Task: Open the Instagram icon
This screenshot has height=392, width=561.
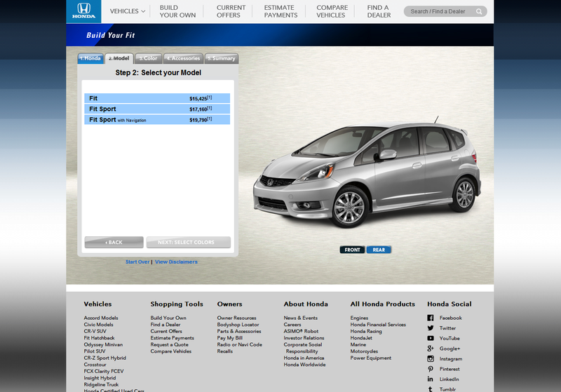Action: [x=431, y=359]
